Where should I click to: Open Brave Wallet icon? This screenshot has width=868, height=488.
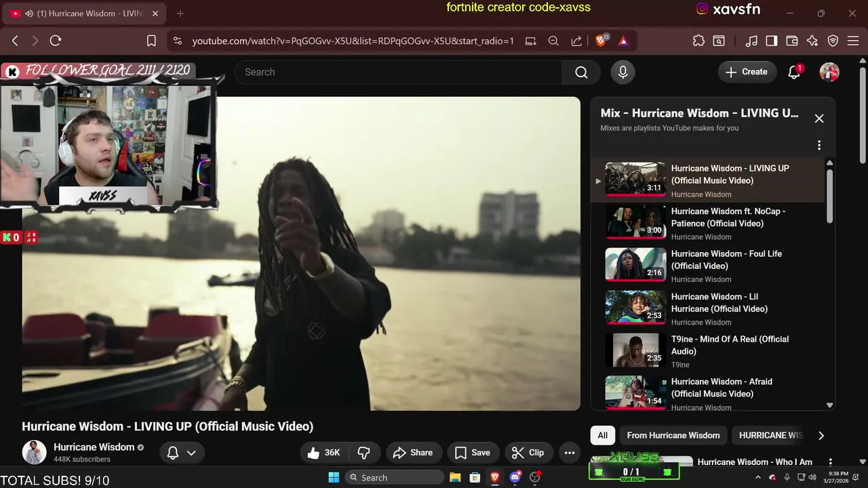tap(792, 41)
